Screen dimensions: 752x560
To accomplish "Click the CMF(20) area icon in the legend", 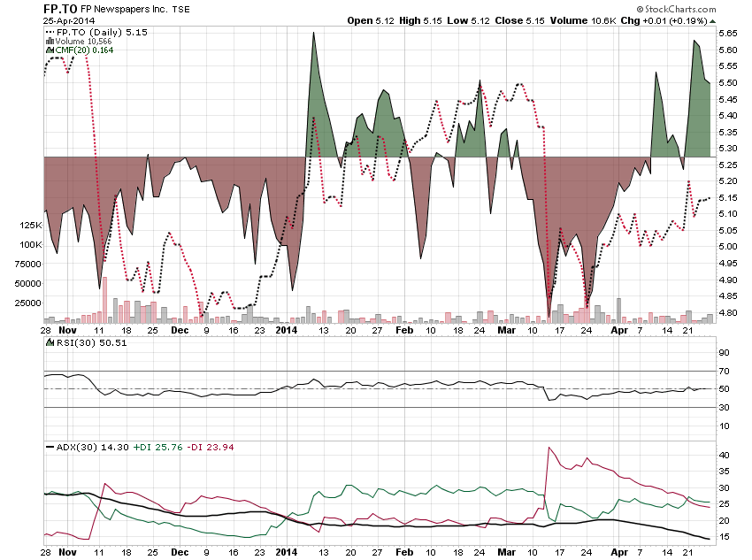I will [x=50, y=50].
